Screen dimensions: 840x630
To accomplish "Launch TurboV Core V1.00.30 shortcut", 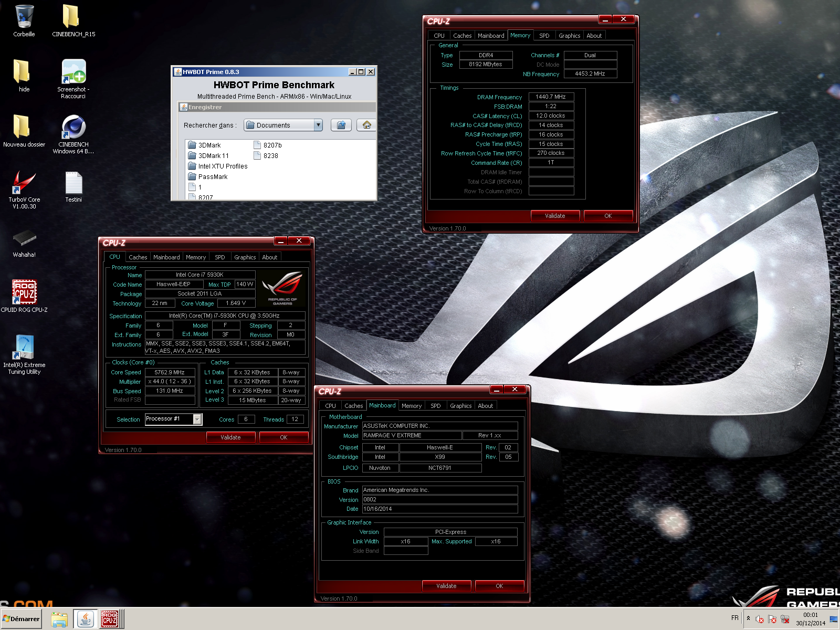I will pos(24,189).
